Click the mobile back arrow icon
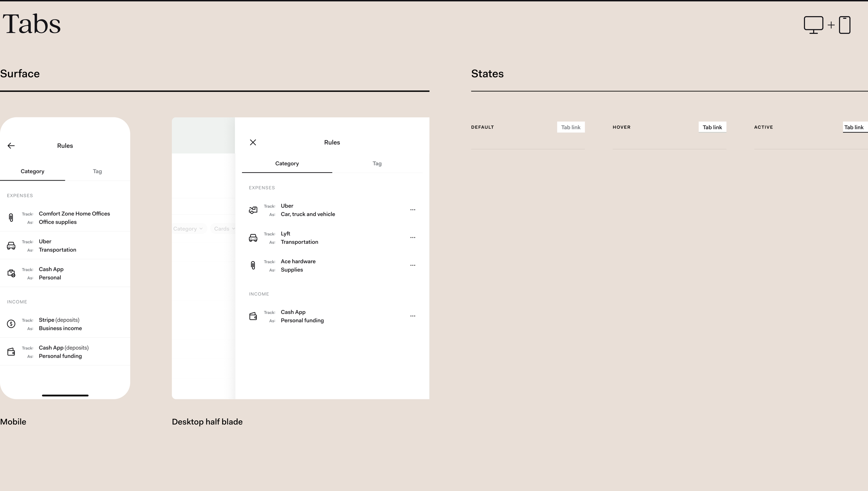Screen dimensions: 868x491 [11, 146]
